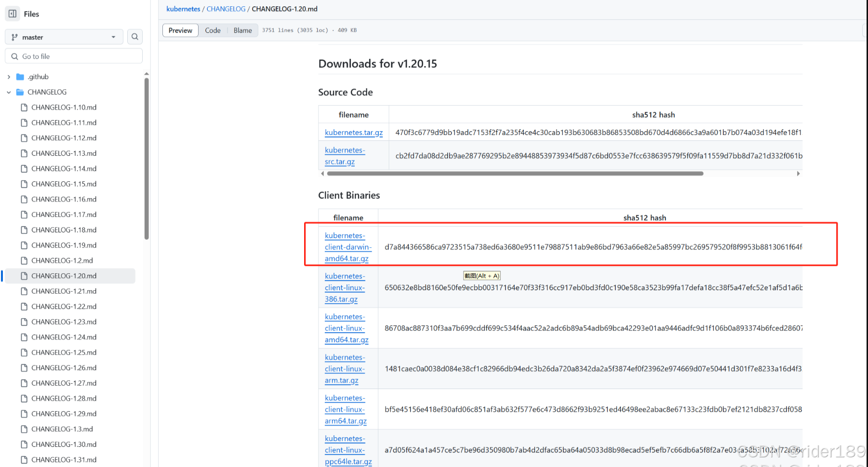Download kubernetes-client-linux-arm.tar.gz link
This screenshot has width=868, height=467.
(345, 369)
